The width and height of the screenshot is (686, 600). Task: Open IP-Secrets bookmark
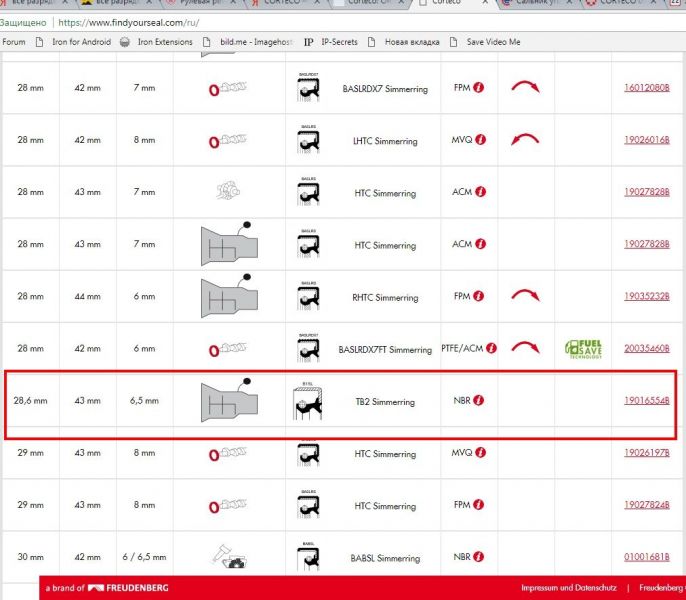(x=331, y=42)
